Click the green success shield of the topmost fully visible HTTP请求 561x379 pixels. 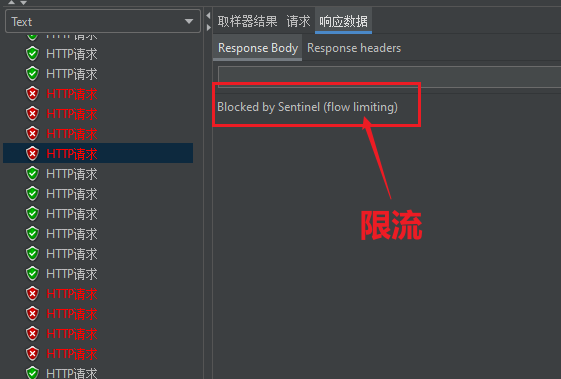click(x=32, y=54)
